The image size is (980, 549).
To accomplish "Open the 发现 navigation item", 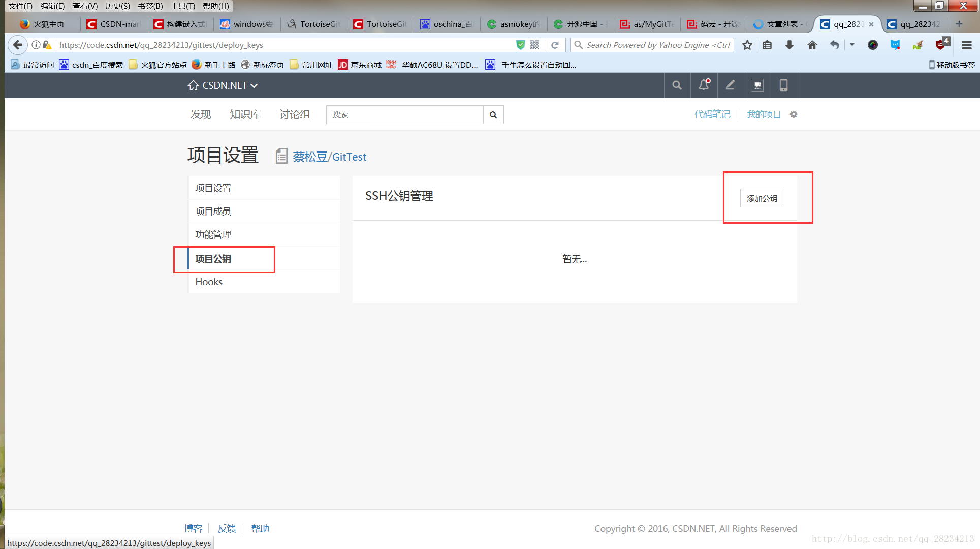I will (x=201, y=114).
